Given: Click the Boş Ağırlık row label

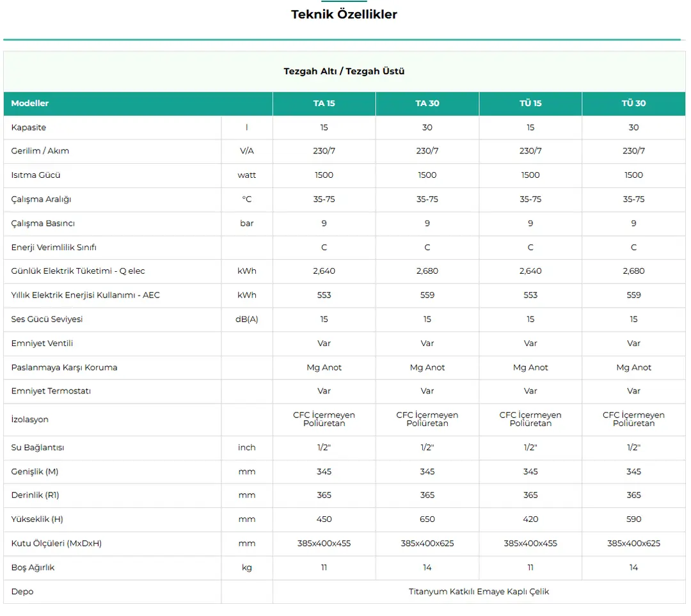Looking at the screenshot, I should coord(33,567).
